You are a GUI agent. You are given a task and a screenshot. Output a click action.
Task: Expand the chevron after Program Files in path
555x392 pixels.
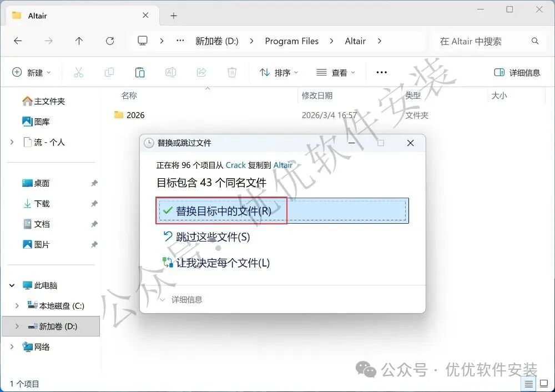(331, 41)
